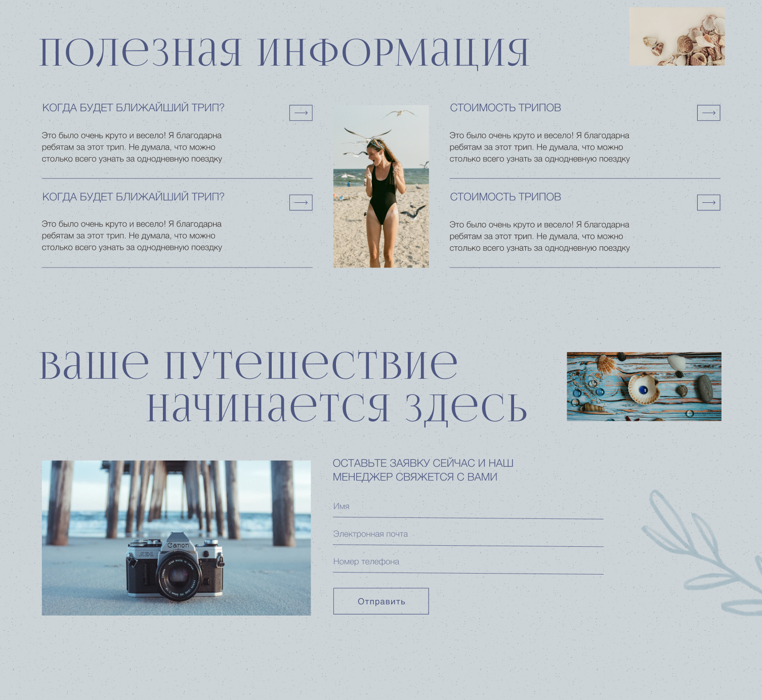Open arrow icon next to lower 'СТОИМОСТЬ ТРИПОВ'
Viewport: 762px width, 700px height.
point(708,202)
